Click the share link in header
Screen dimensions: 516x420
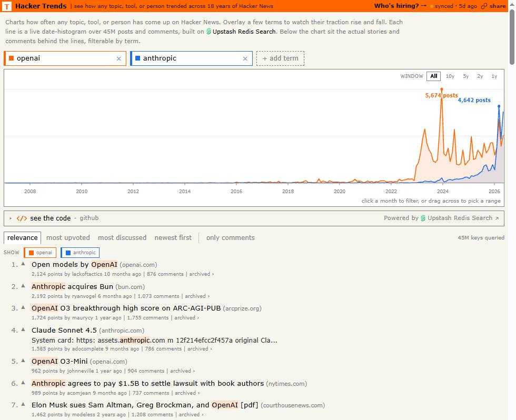click(493, 6)
